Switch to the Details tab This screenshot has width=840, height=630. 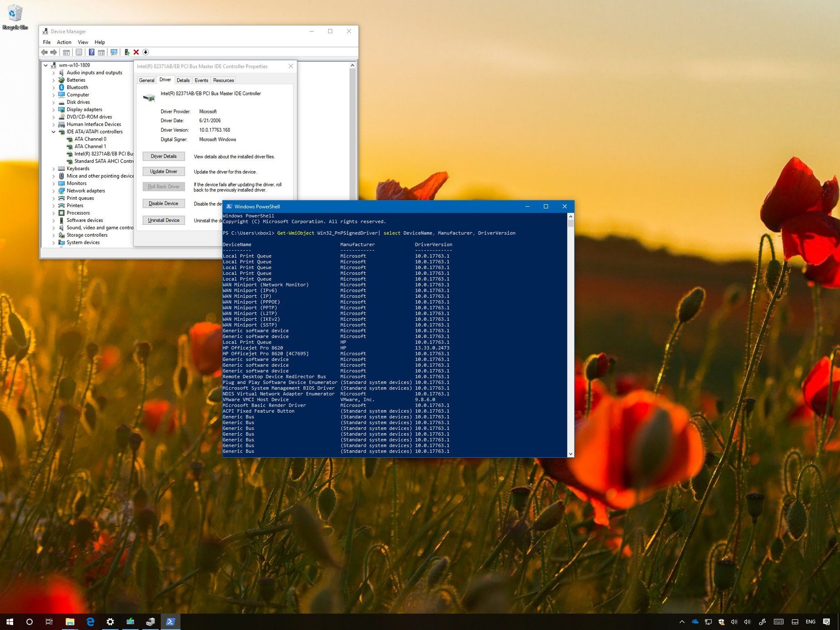183,80
